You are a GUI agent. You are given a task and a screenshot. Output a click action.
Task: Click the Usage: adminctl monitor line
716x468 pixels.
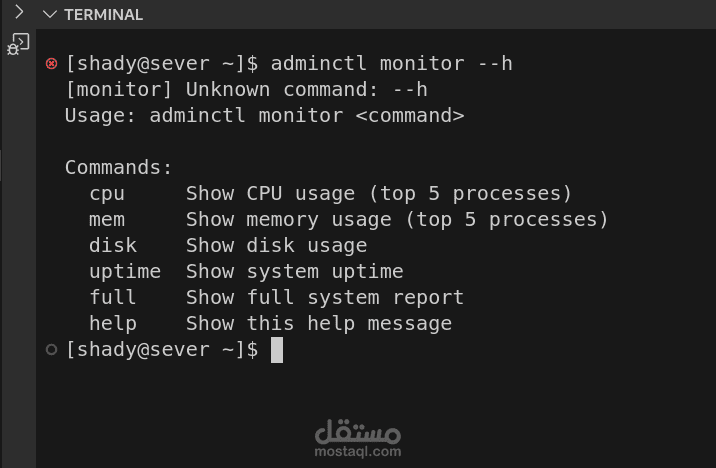pos(265,116)
